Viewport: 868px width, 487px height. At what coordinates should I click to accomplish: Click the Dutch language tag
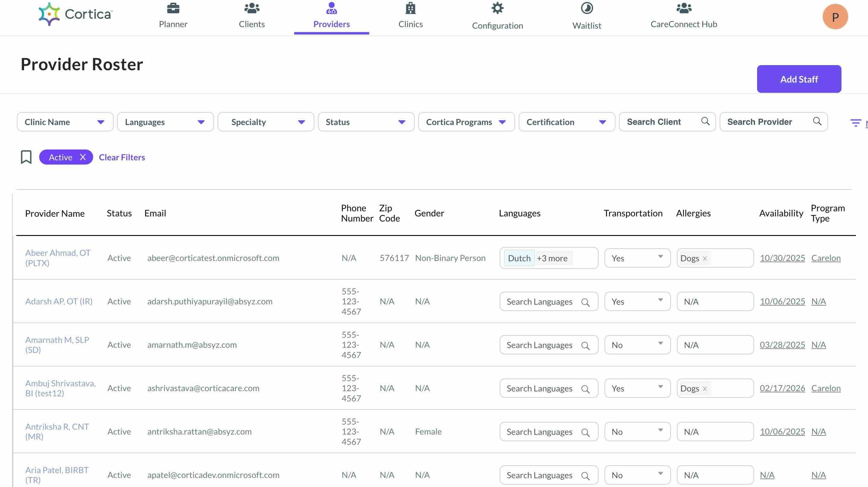pyautogui.click(x=519, y=258)
